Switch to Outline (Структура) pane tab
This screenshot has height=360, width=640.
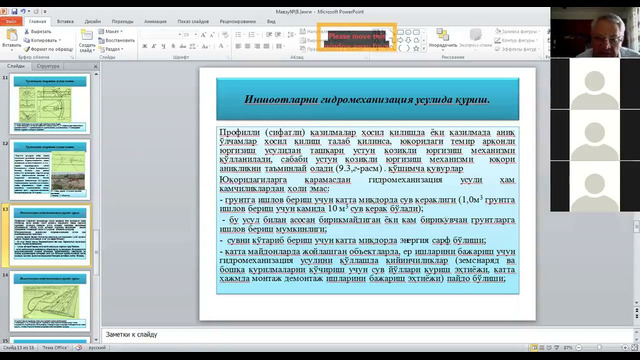coord(48,66)
